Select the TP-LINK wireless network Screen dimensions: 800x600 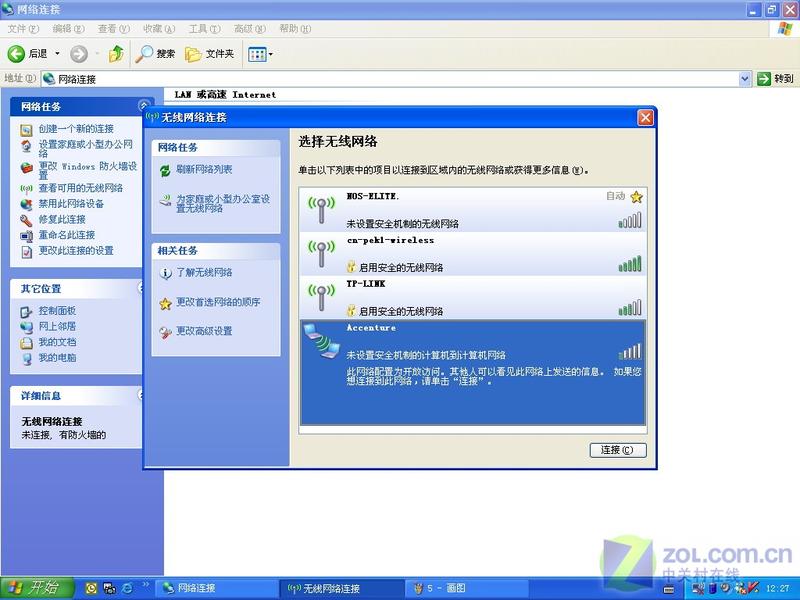coord(473,297)
